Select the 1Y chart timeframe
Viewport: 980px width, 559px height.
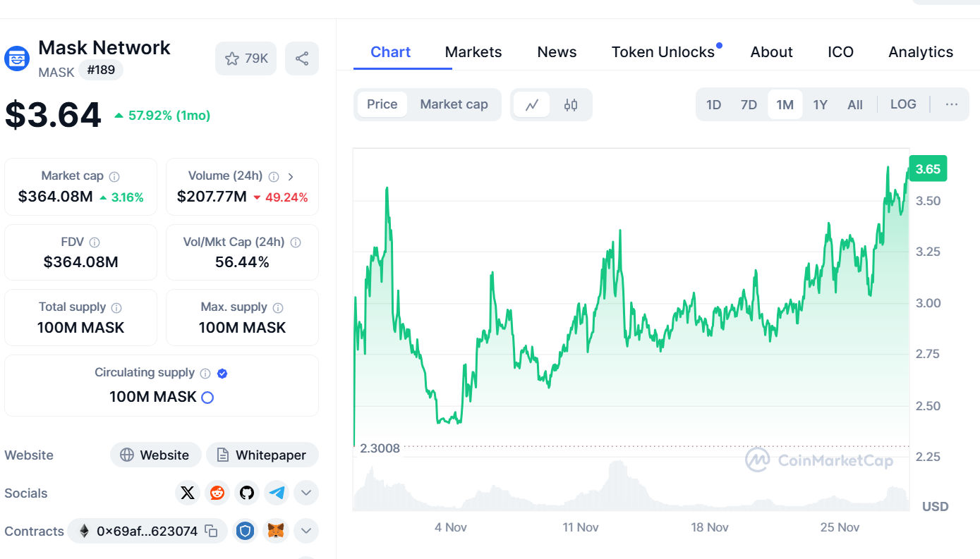tap(820, 104)
